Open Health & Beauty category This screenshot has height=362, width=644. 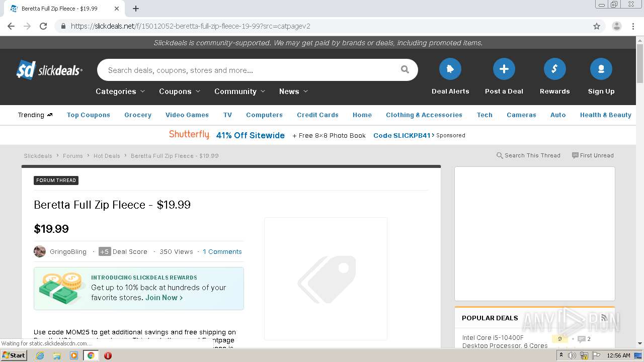coord(606,115)
